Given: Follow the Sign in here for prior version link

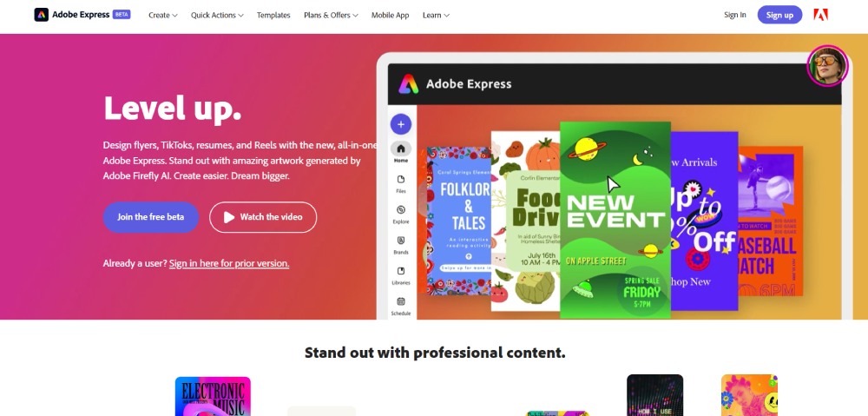Looking at the screenshot, I should (x=229, y=263).
